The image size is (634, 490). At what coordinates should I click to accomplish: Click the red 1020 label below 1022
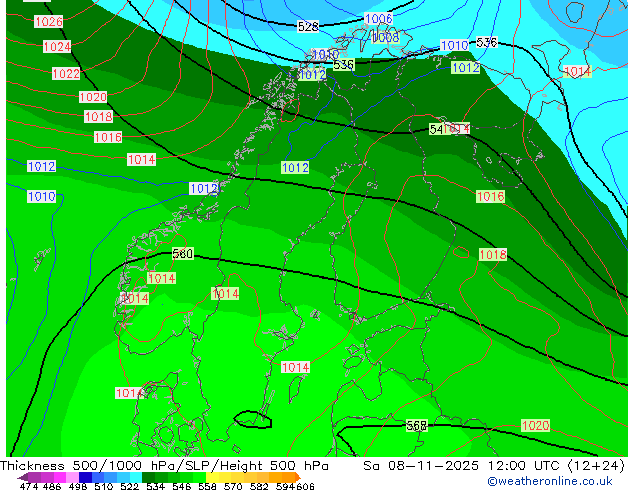[x=93, y=97]
